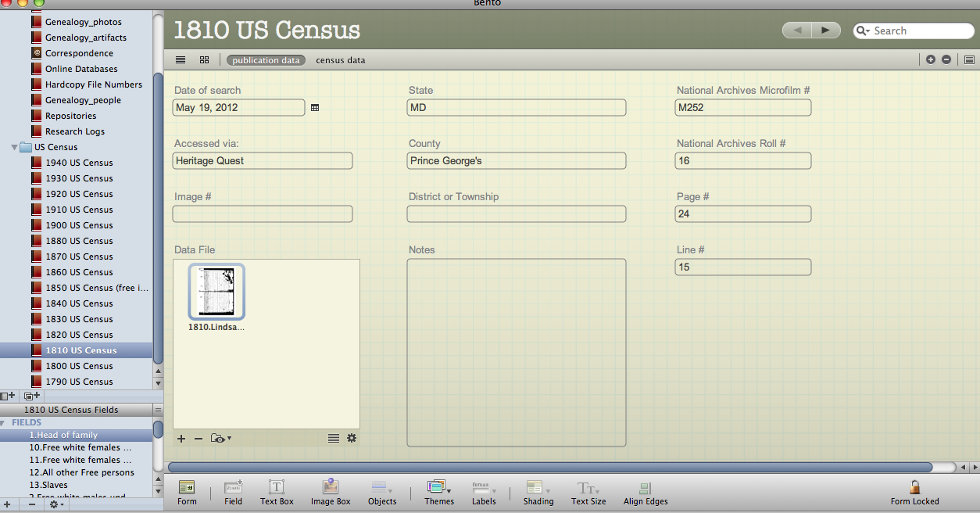Viewport: 980px width, 513px height.
Task: Switch to grid view icon next to list view
Action: 204,59
